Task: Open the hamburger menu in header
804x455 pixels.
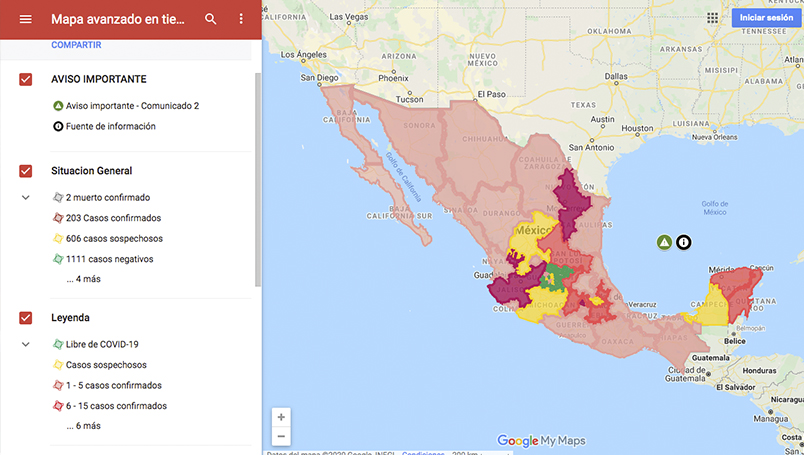Action: click(x=26, y=19)
